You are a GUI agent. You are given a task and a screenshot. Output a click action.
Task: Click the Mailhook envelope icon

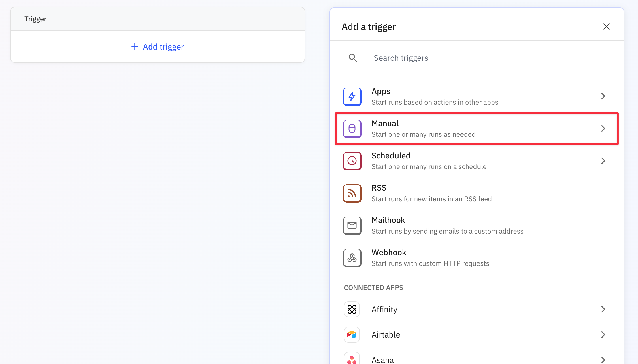[x=352, y=225]
